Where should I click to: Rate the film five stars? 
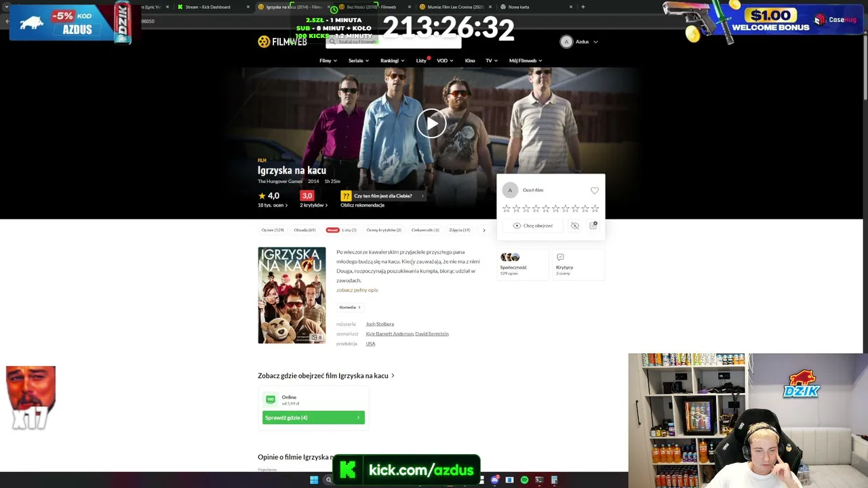click(x=546, y=209)
